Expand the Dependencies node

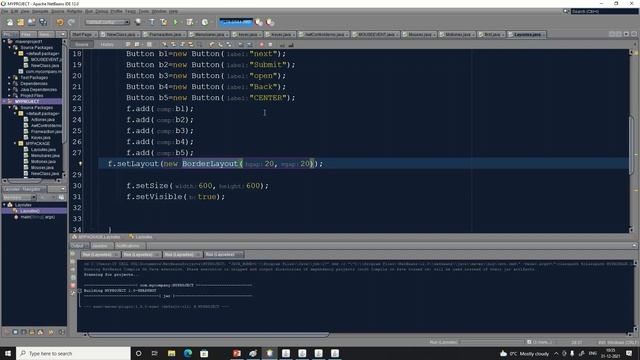[x=9, y=83]
